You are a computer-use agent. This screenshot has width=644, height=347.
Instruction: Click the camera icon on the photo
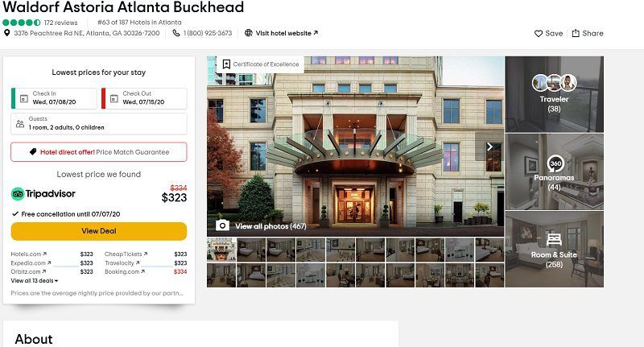[x=223, y=225]
